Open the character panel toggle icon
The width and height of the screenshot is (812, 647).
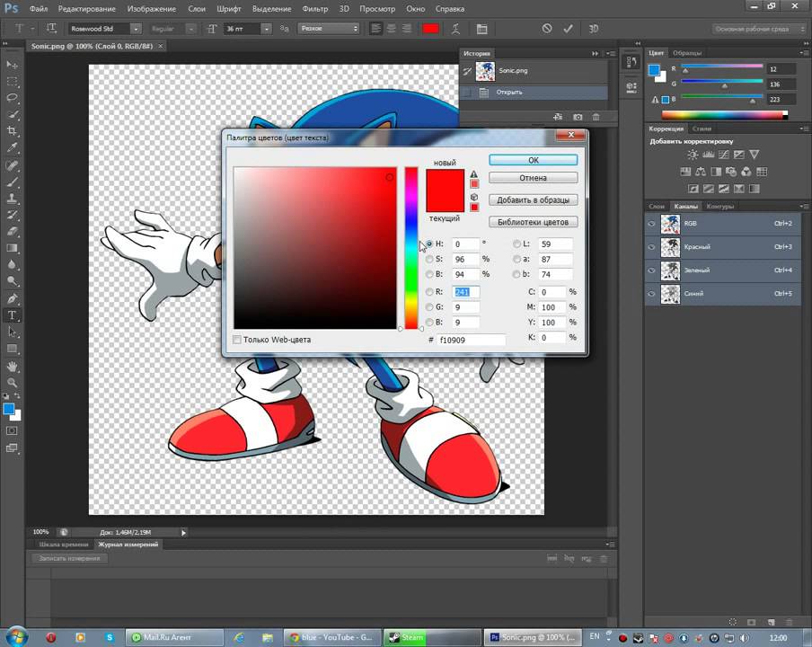point(481,29)
